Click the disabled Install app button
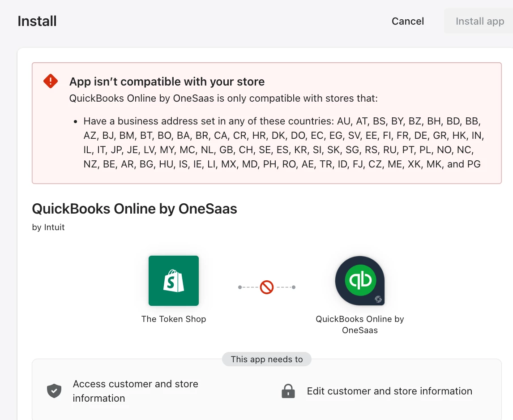The width and height of the screenshot is (513, 420). coord(479,21)
